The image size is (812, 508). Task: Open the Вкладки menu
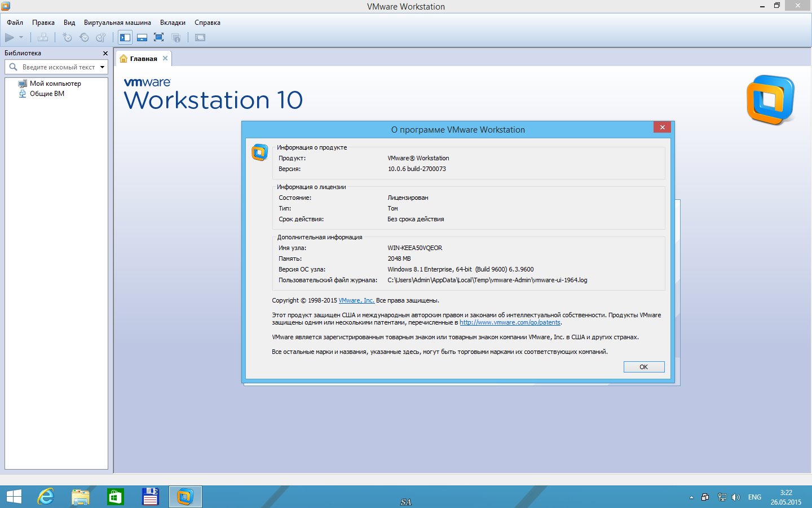173,23
